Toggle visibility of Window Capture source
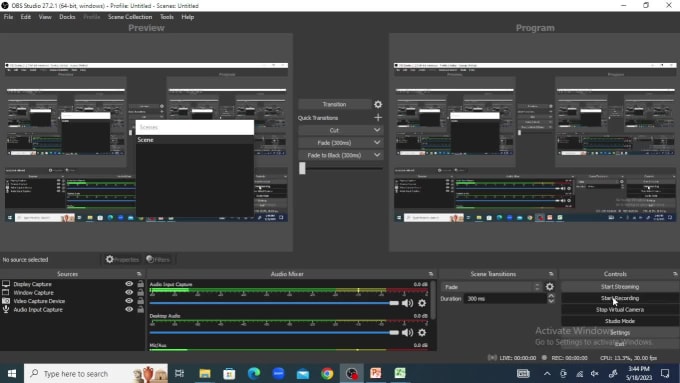 tap(129, 292)
